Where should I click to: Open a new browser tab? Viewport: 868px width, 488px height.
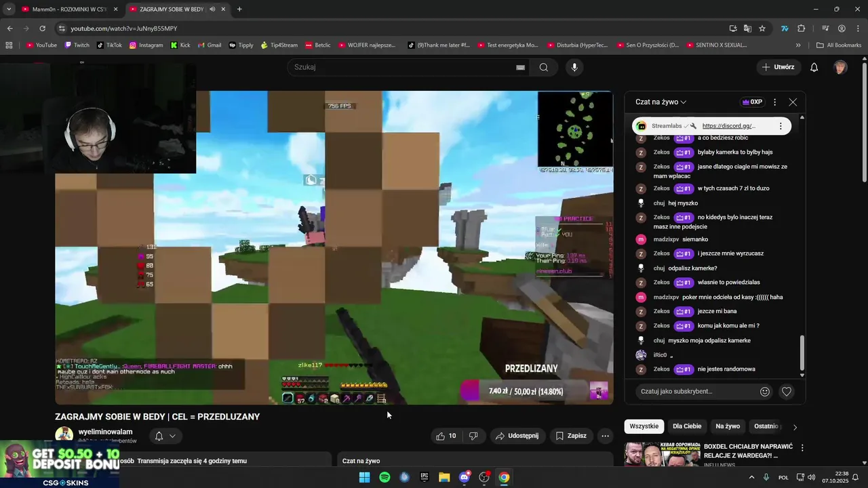click(x=239, y=9)
